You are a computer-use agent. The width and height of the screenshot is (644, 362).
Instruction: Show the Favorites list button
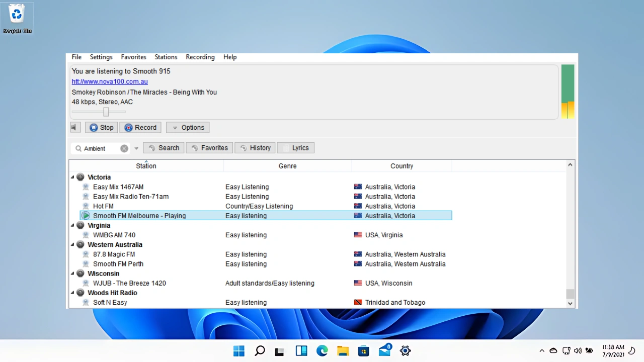209,148
